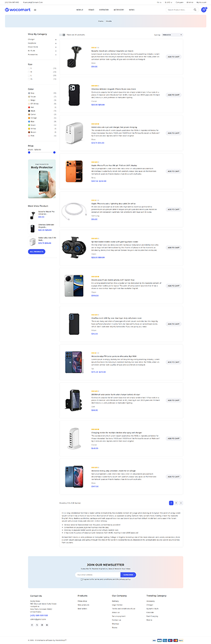Click the search magnifier icon

pyautogui.click(x=195, y=9)
